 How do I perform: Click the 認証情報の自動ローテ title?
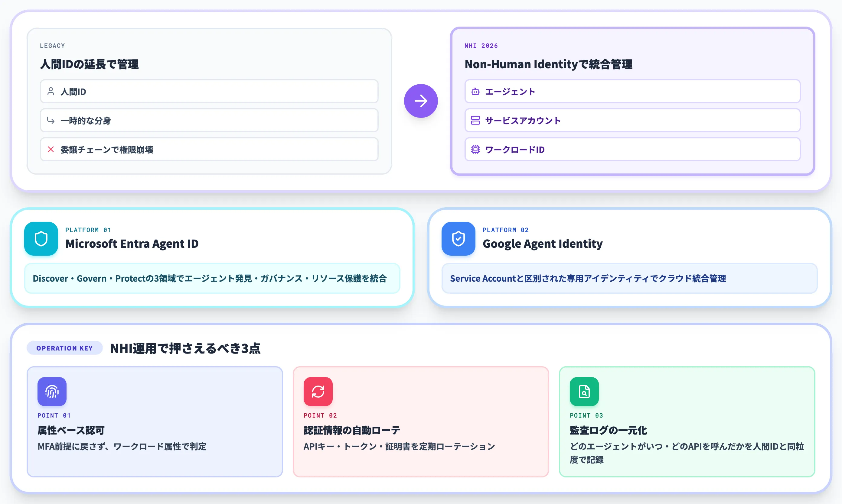coord(352,430)
